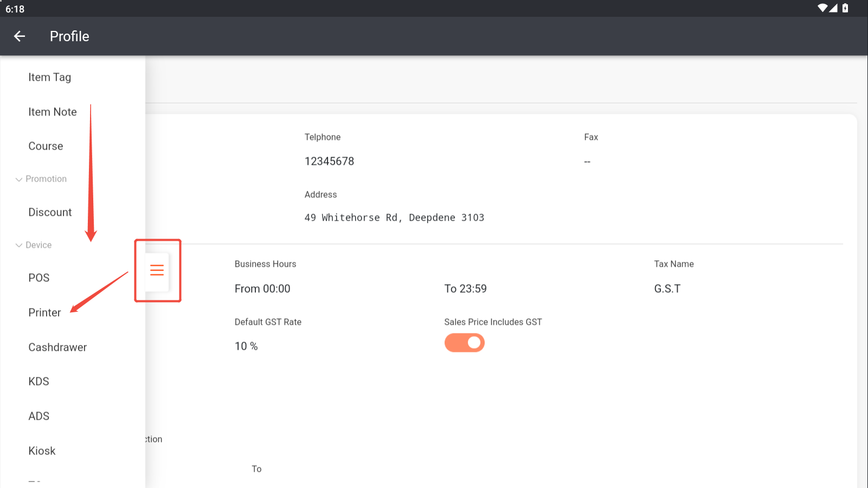The height and width of the screenshot is (488, 868).
Task: Select Printer in the sidebar
Action: click(x=44, y=313)
